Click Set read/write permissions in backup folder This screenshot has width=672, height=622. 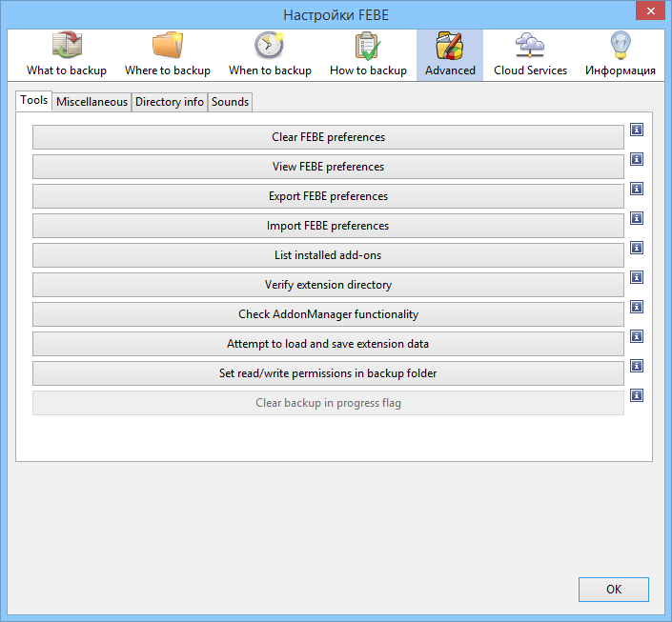click(x=328, y=373)
